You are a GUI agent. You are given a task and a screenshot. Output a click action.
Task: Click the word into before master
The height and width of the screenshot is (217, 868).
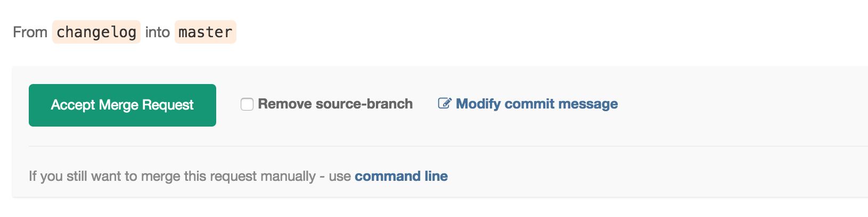[x=157, y=32]
